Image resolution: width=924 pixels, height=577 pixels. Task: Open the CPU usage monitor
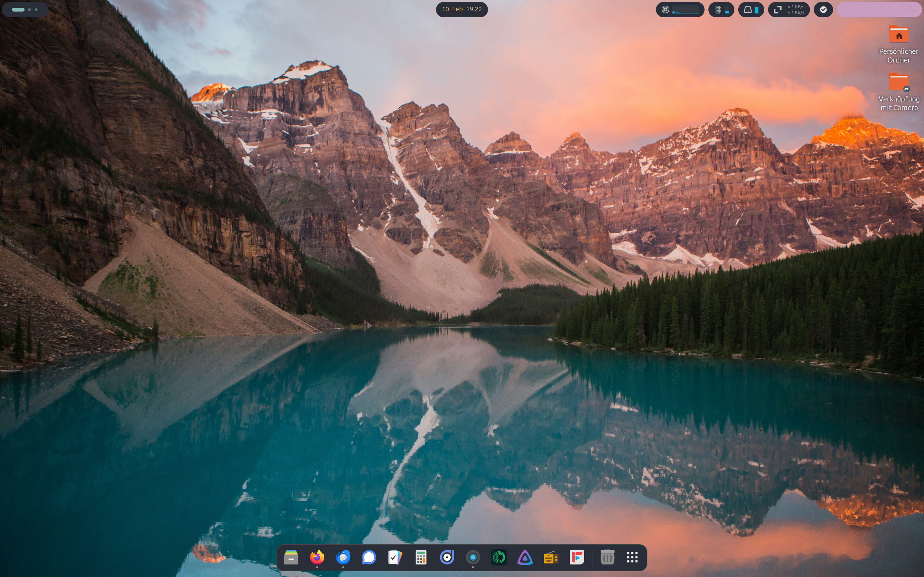click(680, 10)
